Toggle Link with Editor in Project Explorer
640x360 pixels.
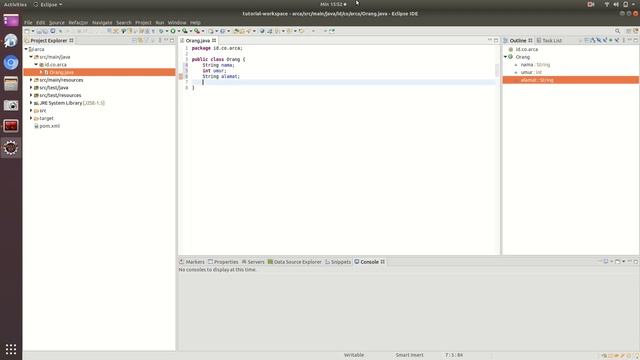(x=141, y=40)
